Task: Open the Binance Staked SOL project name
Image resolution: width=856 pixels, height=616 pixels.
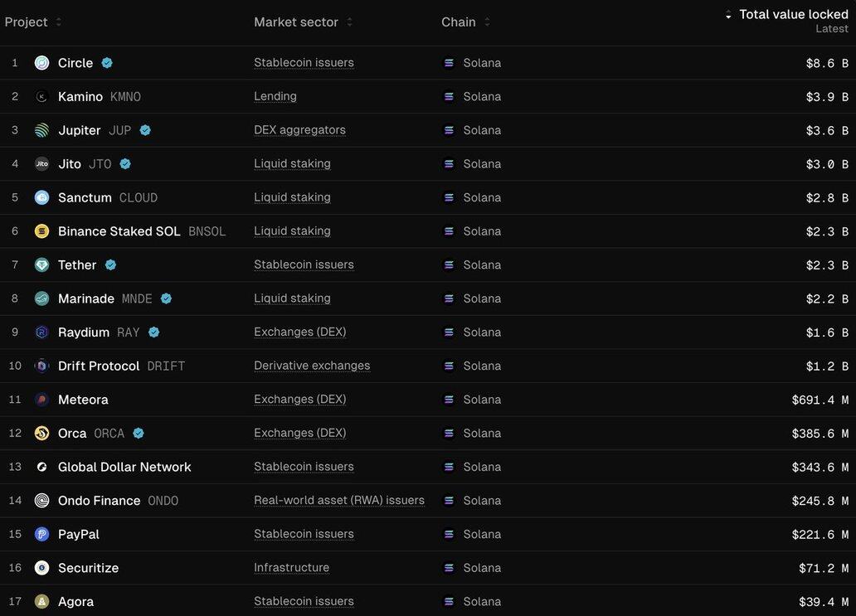Action: [x=119, y=231]
